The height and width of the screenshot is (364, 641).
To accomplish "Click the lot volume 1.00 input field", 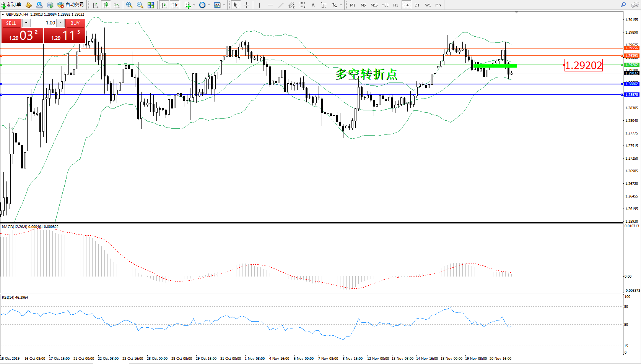I will click(x=43, y=23).
